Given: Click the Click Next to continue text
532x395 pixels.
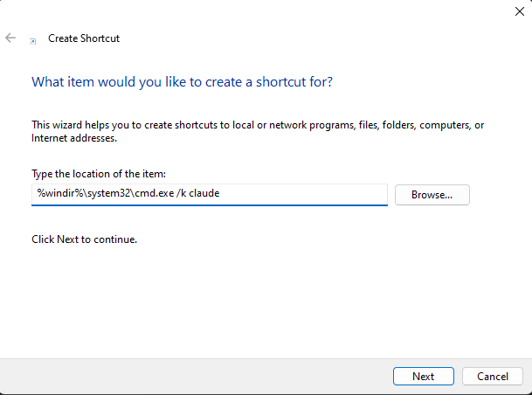Looking at the screenshot, I should point(84,239).
